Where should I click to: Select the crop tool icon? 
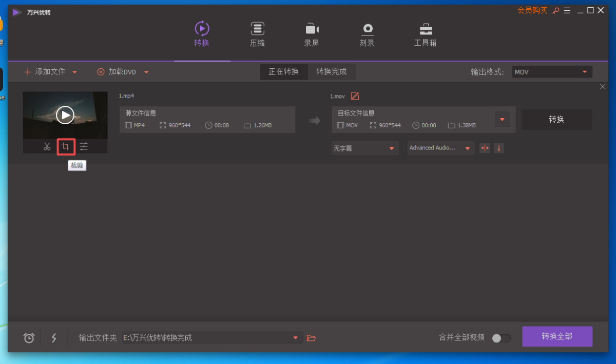click(66, 147)
